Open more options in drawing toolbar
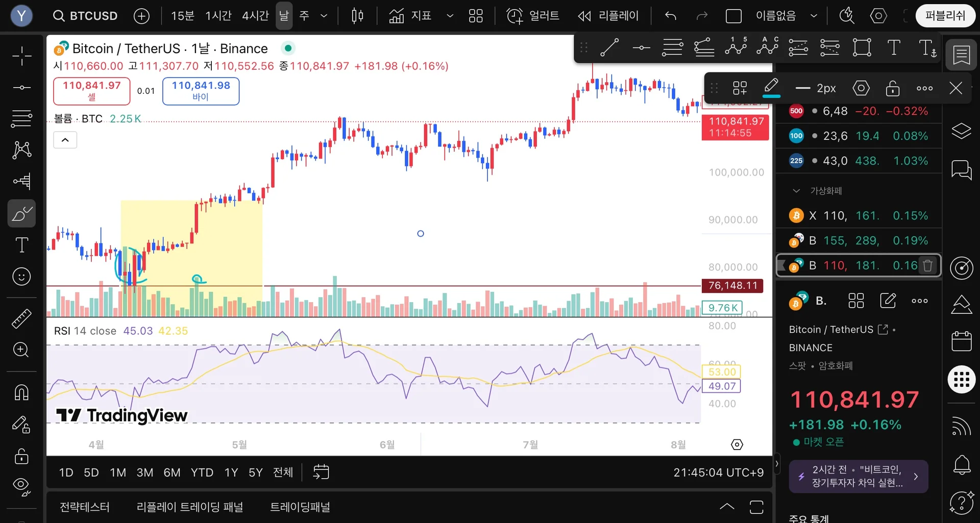This screenshot has height=523, width=980. [924, 88]
